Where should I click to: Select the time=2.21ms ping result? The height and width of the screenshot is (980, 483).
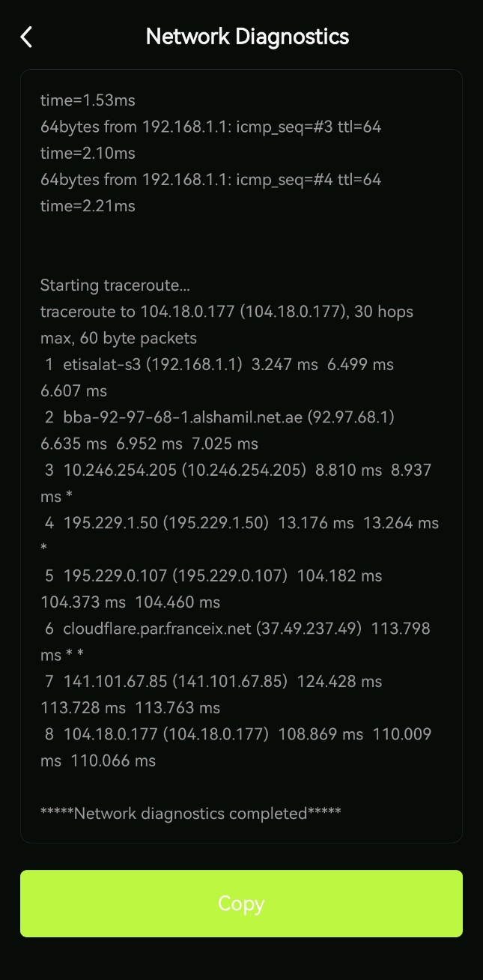(x=88, y=206)
